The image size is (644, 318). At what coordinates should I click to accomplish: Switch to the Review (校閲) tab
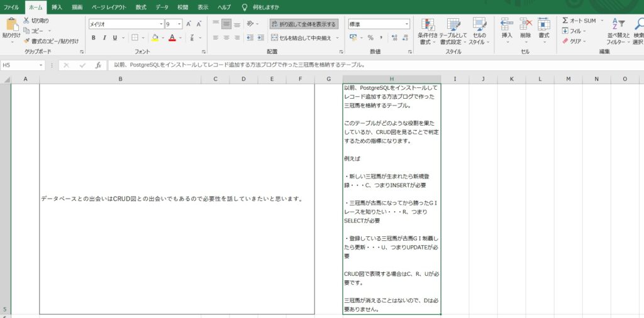183,7
